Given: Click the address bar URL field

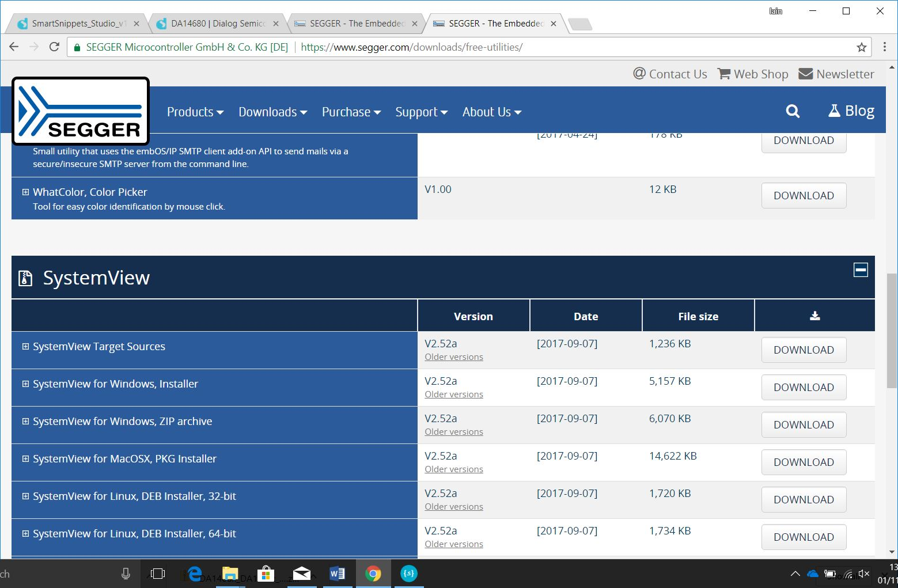Looking at the screenshot, I should 468,47.
